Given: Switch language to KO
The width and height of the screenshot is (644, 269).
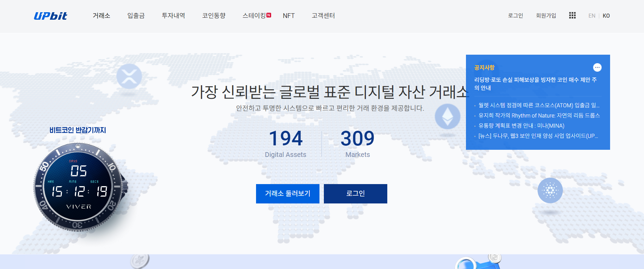Looking at the screenshot, I should 606,16.
